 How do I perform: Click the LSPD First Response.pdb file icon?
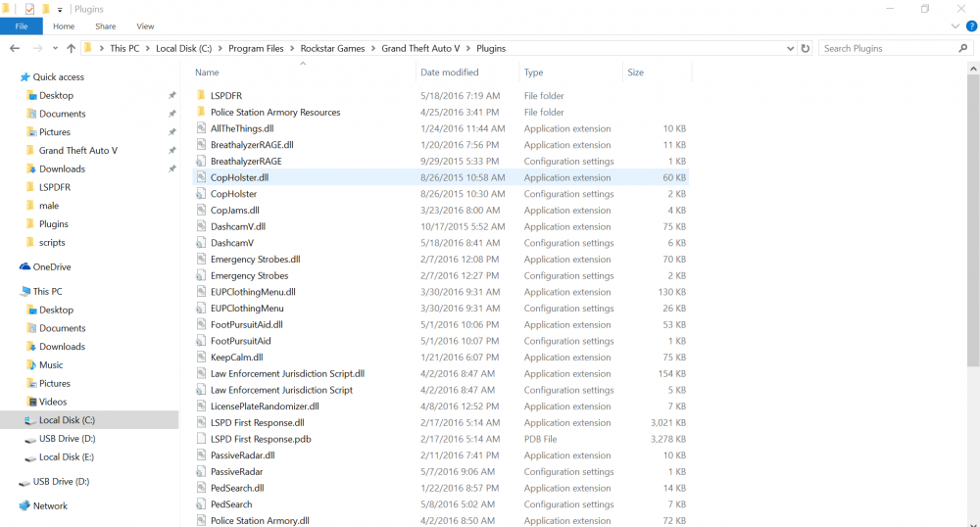(201, 439)
